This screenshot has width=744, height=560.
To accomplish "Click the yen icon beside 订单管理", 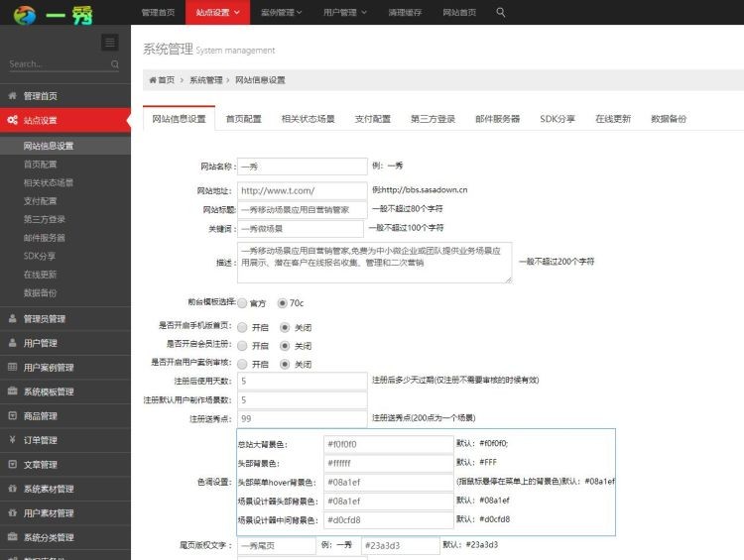I will coord(12,440).
